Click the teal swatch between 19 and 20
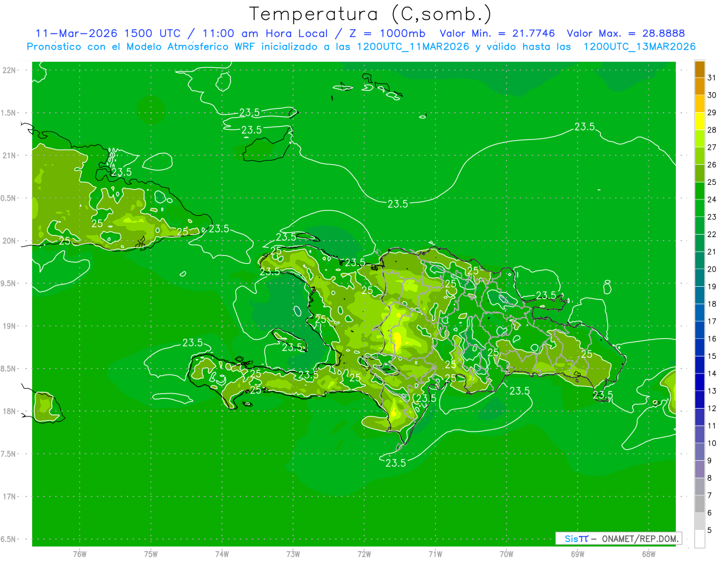728x562 pixels. point(699,278)
